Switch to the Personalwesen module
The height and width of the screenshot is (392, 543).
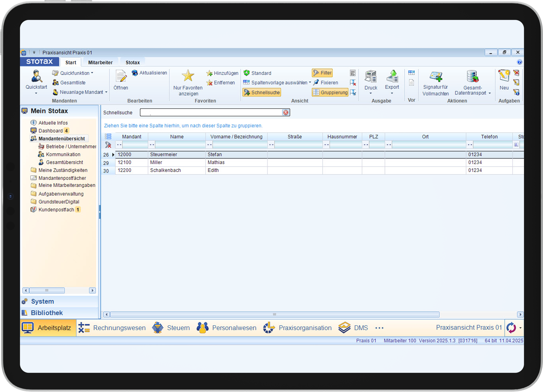[226, 328]
